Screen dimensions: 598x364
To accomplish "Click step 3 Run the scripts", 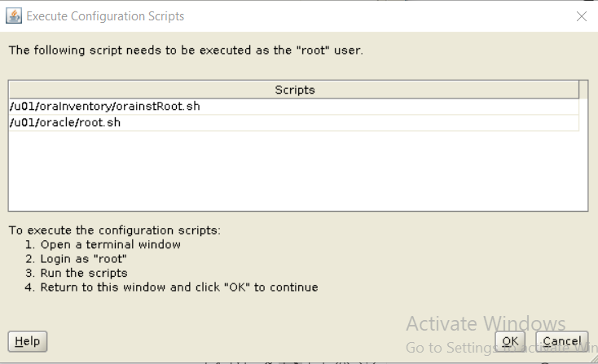I will point(77,273).
